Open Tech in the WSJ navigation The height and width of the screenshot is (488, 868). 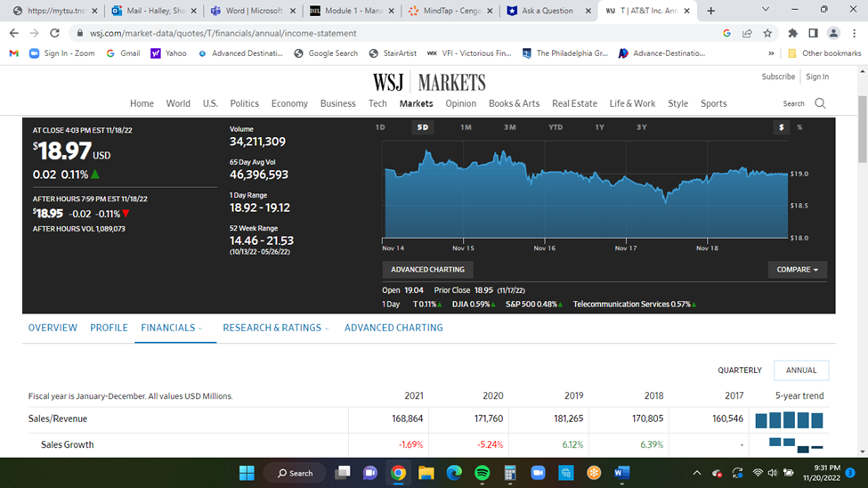(x=377, y=103)
